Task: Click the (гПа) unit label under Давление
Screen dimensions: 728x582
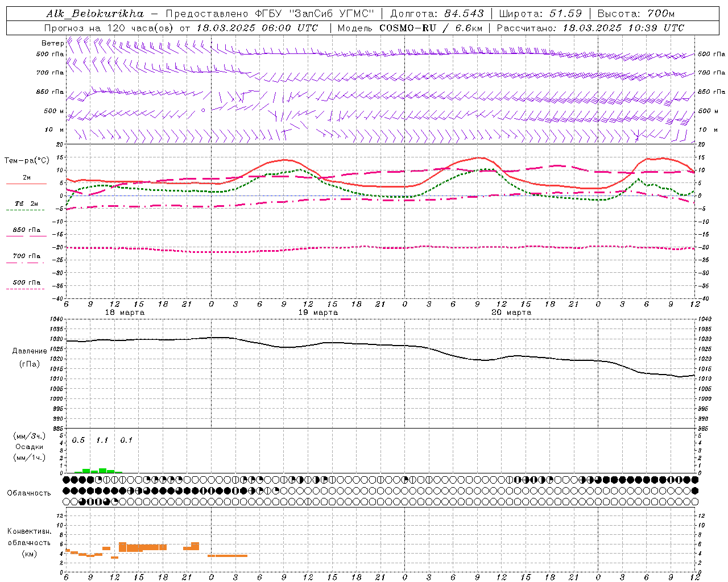Action: pyautogui.click(x=30, y=364)
